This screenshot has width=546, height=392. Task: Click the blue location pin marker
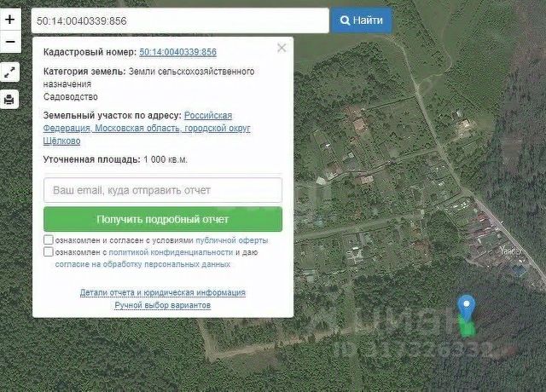point(467,308)
